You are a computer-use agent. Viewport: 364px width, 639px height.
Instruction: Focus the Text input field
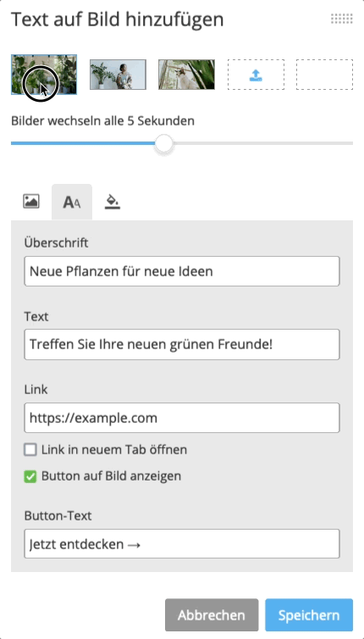click(x=182, y=345)
